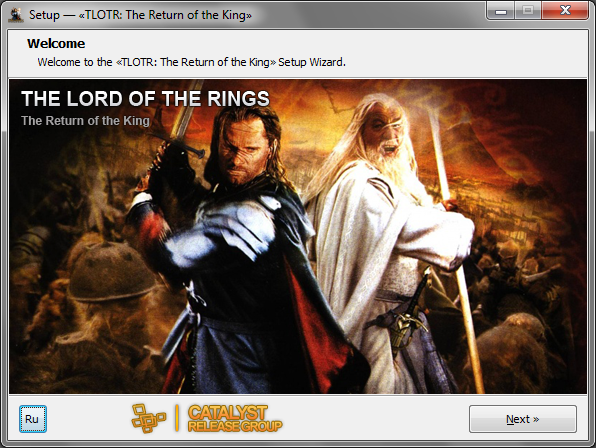The width and height of the screenshot is (596, 448).
Task: Switch installer language with the Ru button
Action: (33, 419)
